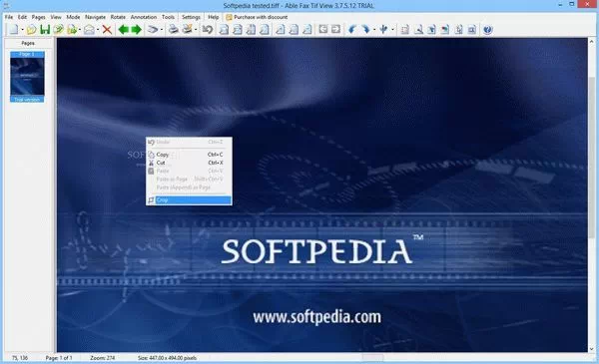Screen dimensions: 599x364
Task: Click Purchase with discount link
Action: (257, 17)
